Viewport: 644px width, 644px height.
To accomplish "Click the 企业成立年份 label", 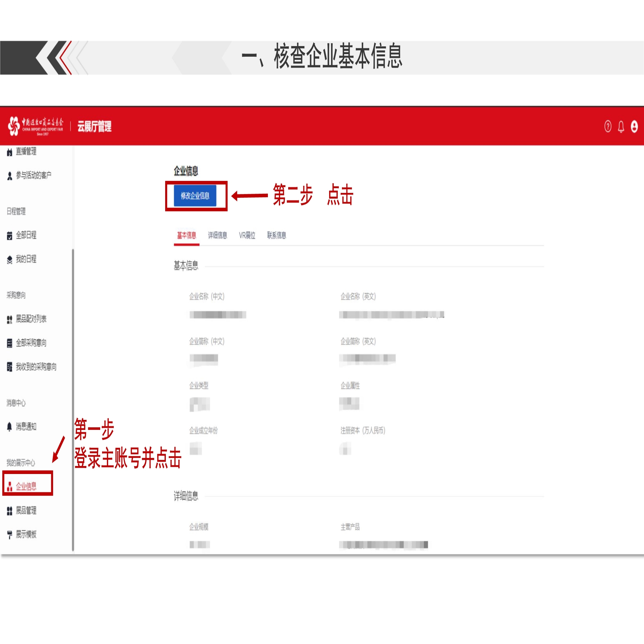I will 204,431.
